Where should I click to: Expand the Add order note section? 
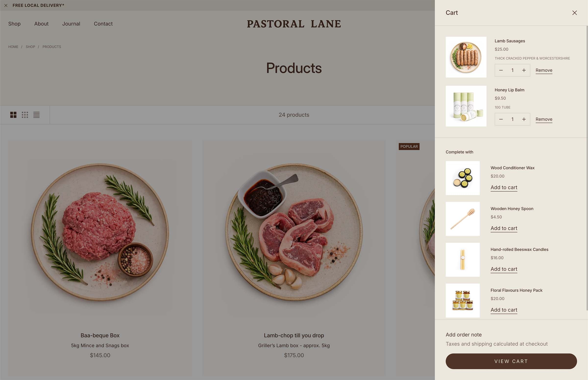point(464,335)
